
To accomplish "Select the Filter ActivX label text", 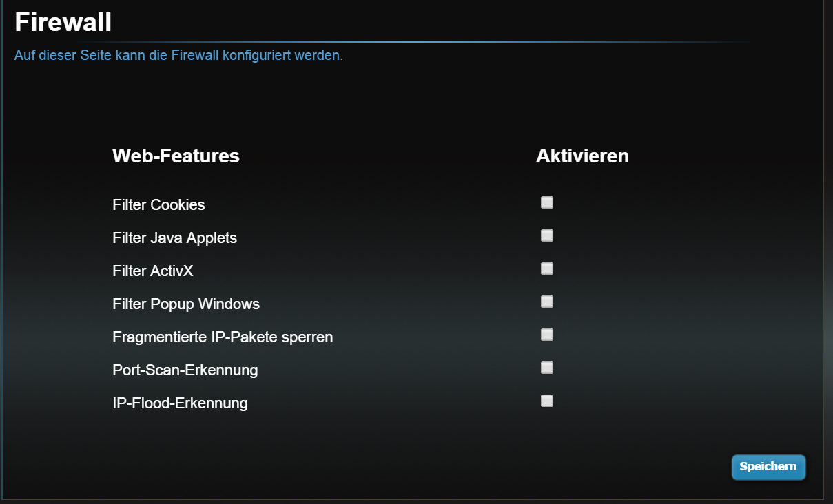I will [152, 271].
